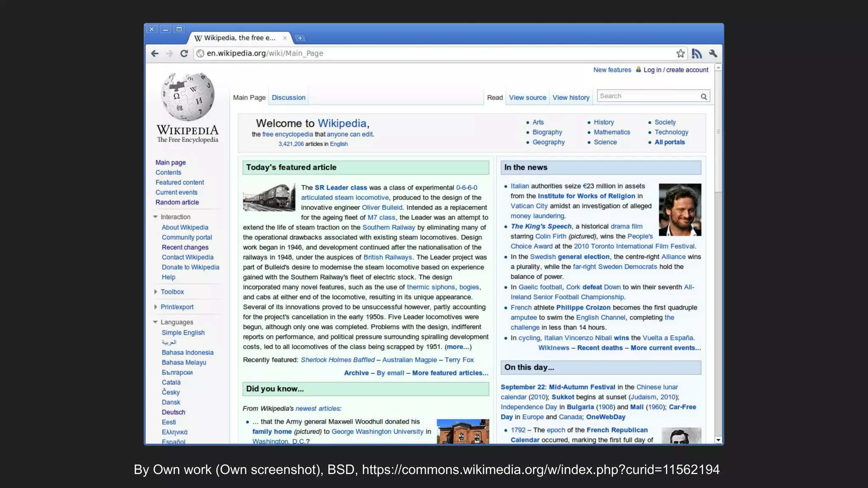This screenshot has width=868, height=488.
Task: Open the Colin Firth photo
Action: [x=680, y=210]
